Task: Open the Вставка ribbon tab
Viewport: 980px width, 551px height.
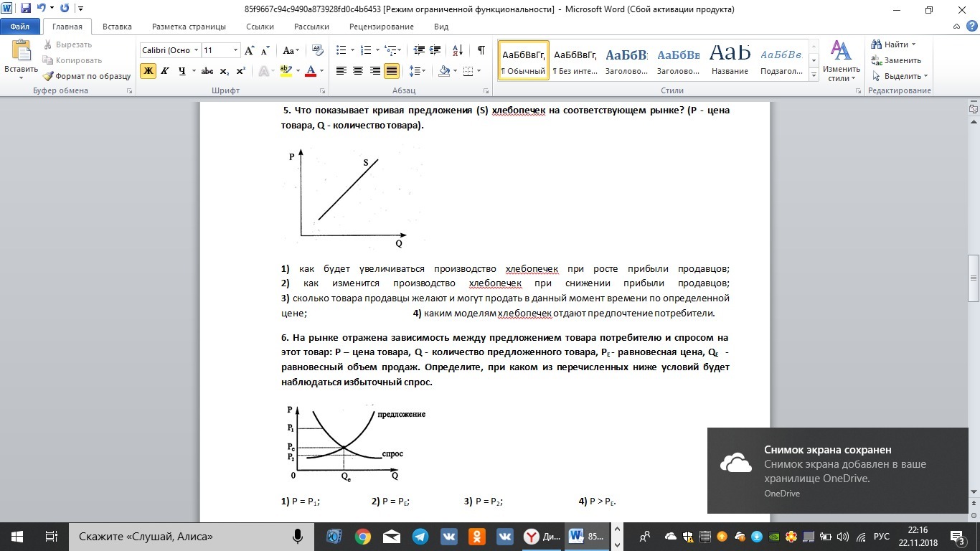Action: [x=117, y=27]
